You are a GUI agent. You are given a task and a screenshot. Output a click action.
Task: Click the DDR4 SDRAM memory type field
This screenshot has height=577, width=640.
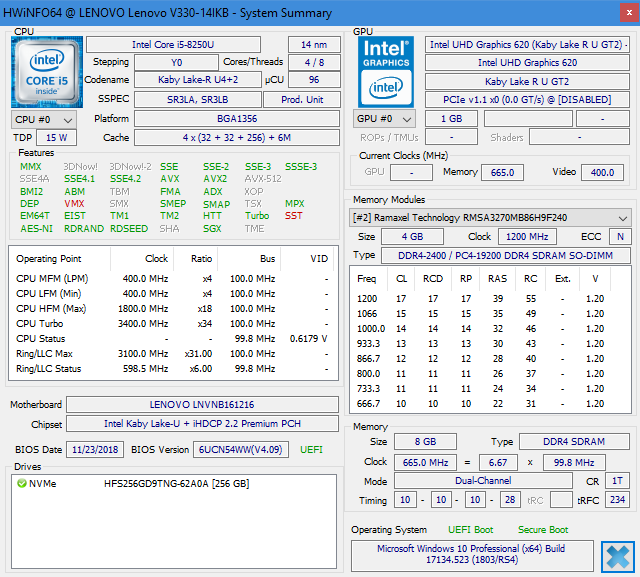tap(574, 442)
